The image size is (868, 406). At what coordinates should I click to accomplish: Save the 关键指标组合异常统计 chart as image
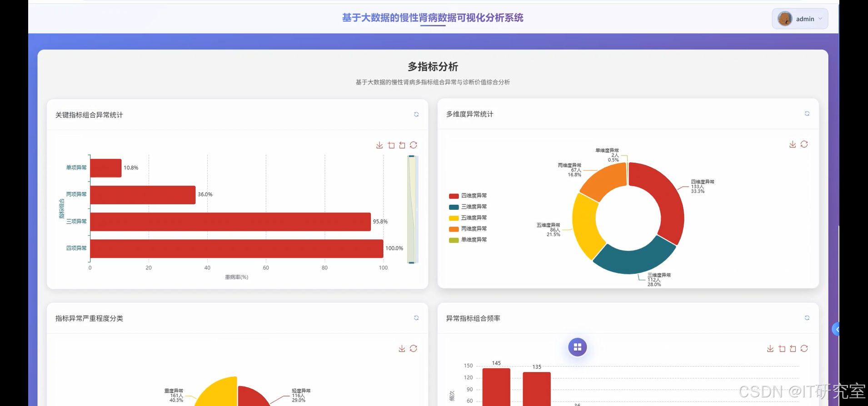tap(379, 145)
